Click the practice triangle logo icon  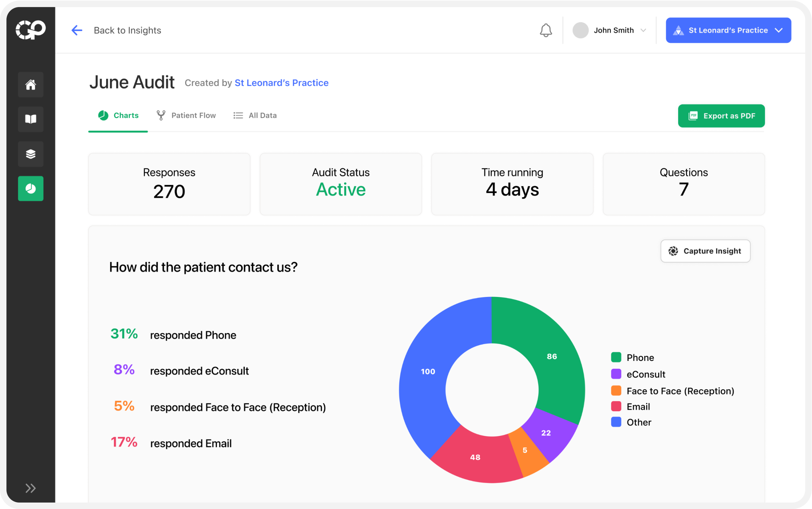[x=678, y=30]
